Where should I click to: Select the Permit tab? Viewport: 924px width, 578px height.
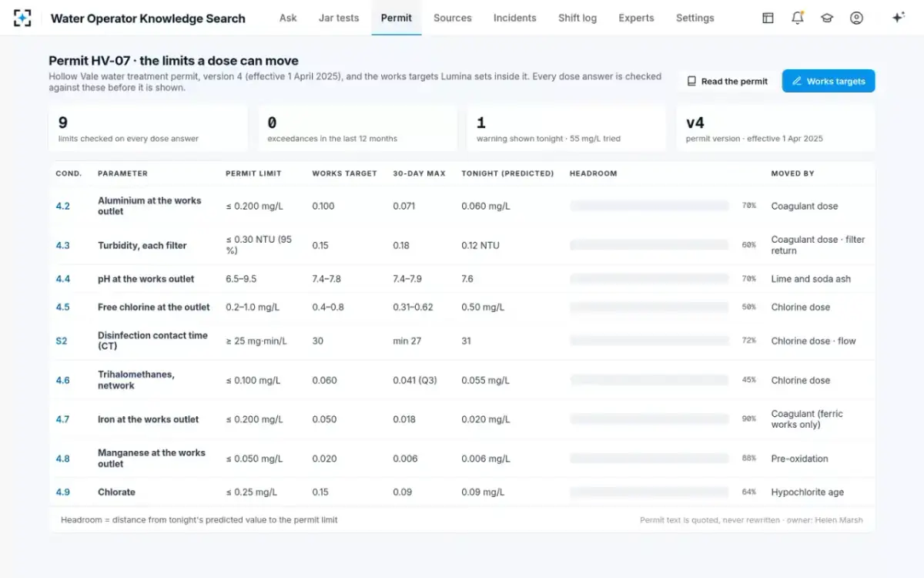tap(397, 18)
